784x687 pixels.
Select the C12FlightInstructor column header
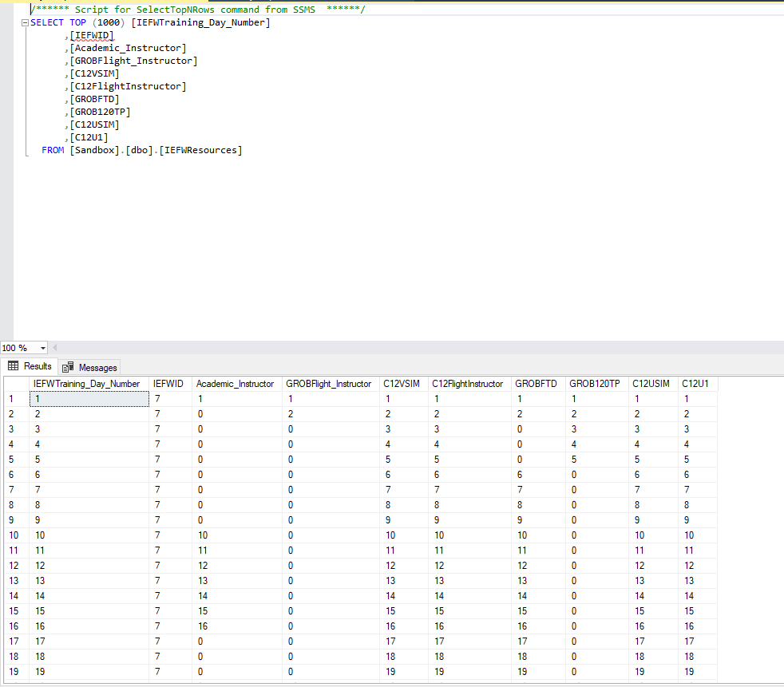(469, 384)
